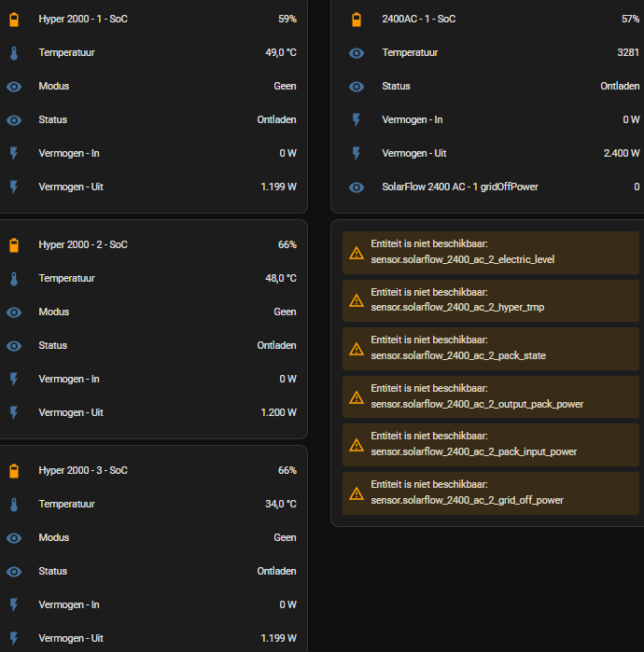The height and width of the screenshot is (652, 644).
Task: Click lightning icon for Vermogen - In, 2400AC - 1
Action: [x=357, y=119]
